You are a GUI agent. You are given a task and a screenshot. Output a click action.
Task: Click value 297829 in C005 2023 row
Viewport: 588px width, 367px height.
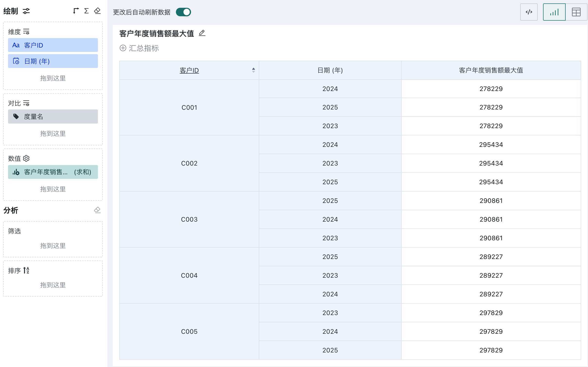[x=491, y=313]
